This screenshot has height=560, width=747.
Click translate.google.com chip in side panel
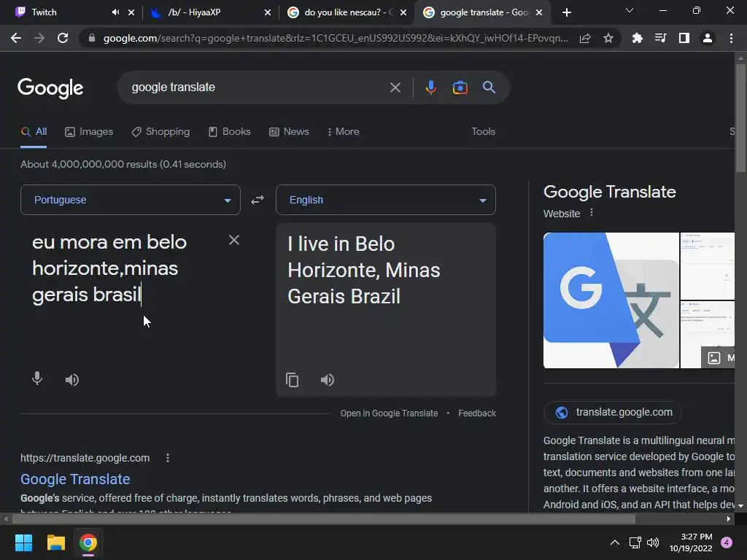(x=613, y=413)
